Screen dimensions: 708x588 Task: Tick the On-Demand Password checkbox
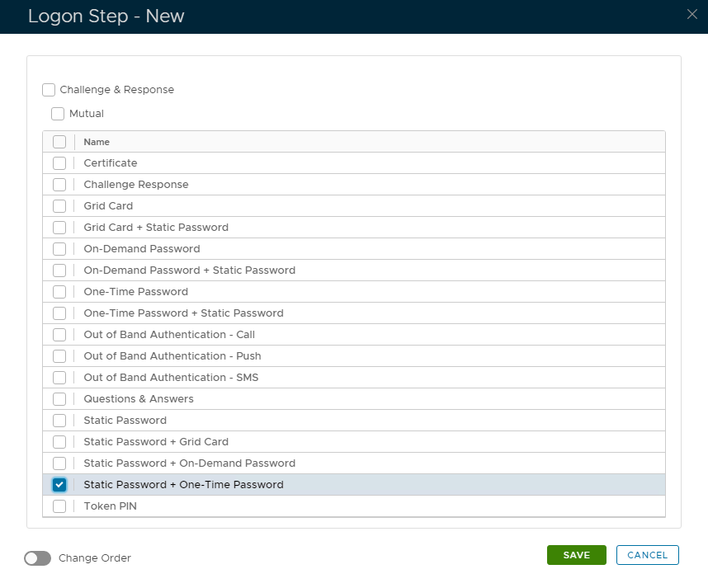point(59,249)
